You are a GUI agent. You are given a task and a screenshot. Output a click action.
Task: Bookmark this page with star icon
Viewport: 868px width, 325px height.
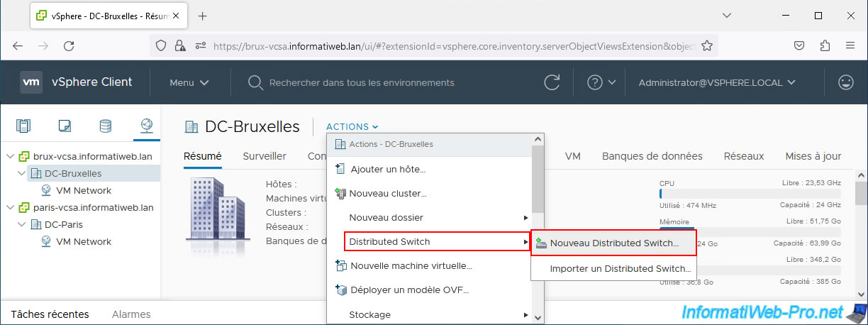coord(707,45)
